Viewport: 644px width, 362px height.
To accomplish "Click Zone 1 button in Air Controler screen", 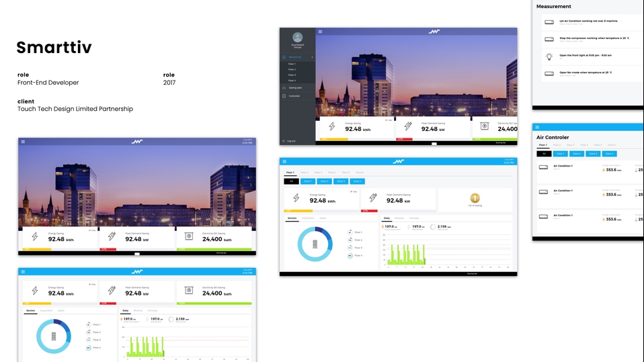I will 560,154.
